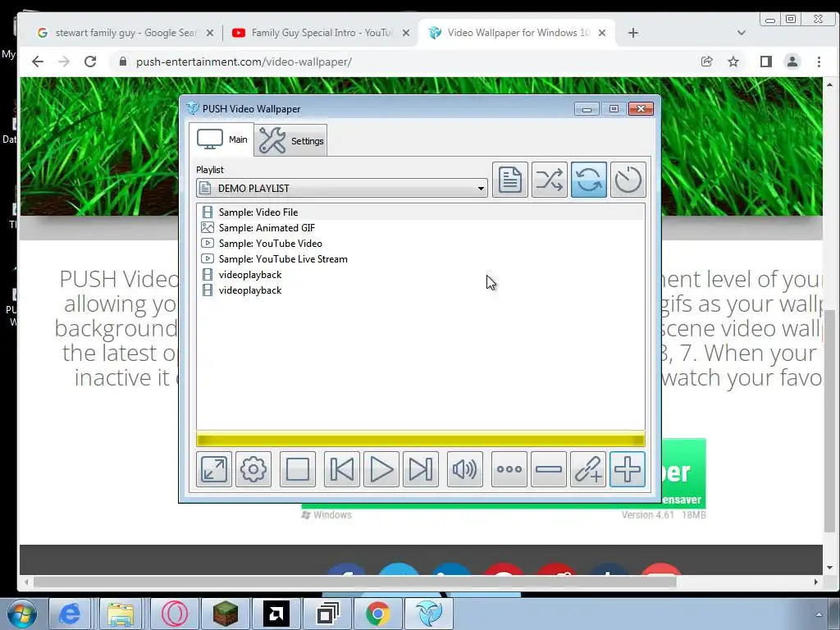
Task: Open a new Chrome tab
Action: tap(633, 33)
